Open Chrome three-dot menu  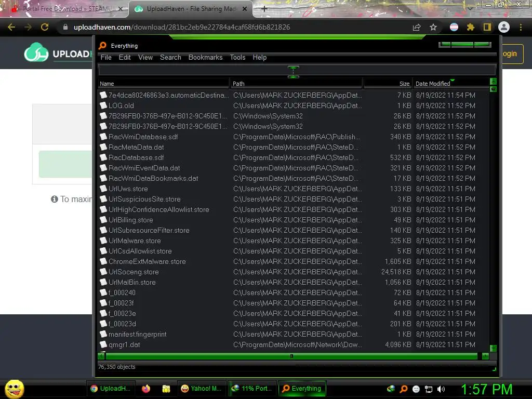coord(521,27)
